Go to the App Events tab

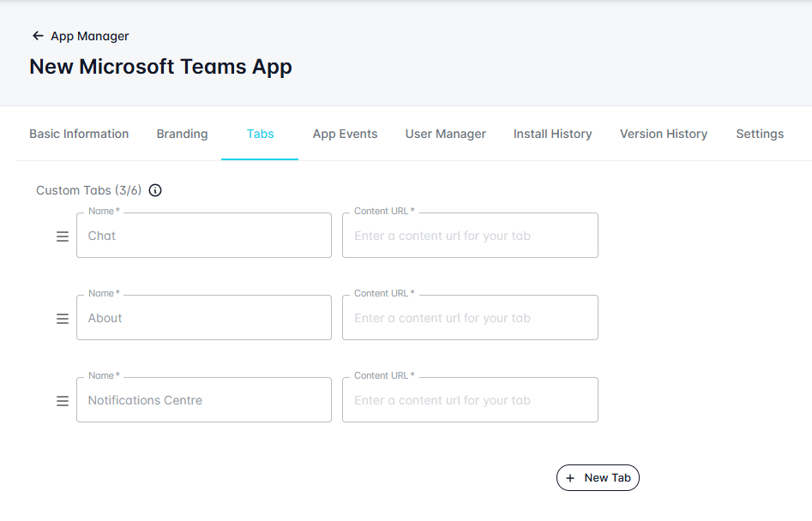pos(345,134)
